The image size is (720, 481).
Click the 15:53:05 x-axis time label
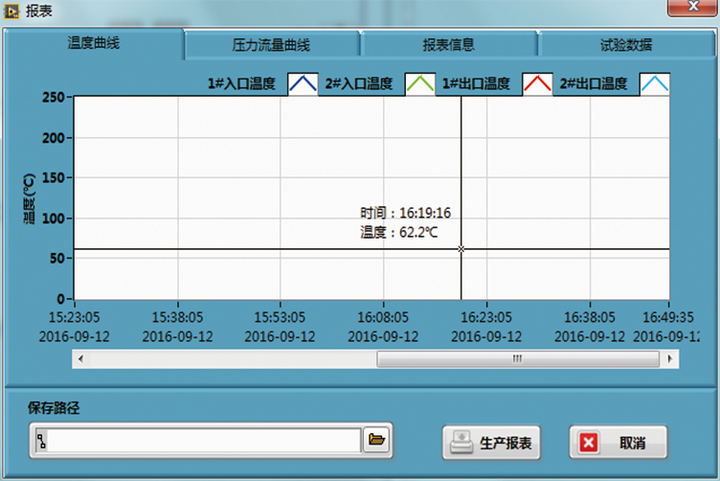(x=280, y=317)
